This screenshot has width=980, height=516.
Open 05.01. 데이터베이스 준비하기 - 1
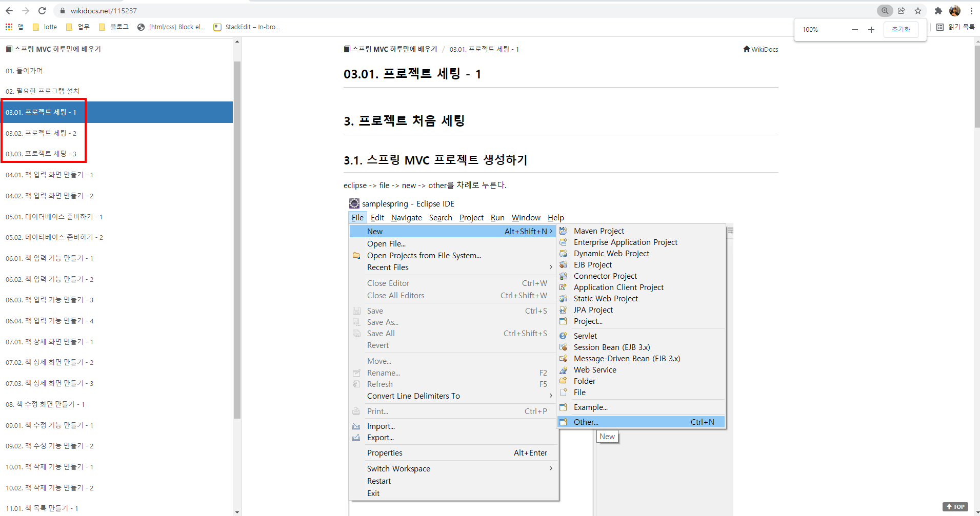[54, 217]
